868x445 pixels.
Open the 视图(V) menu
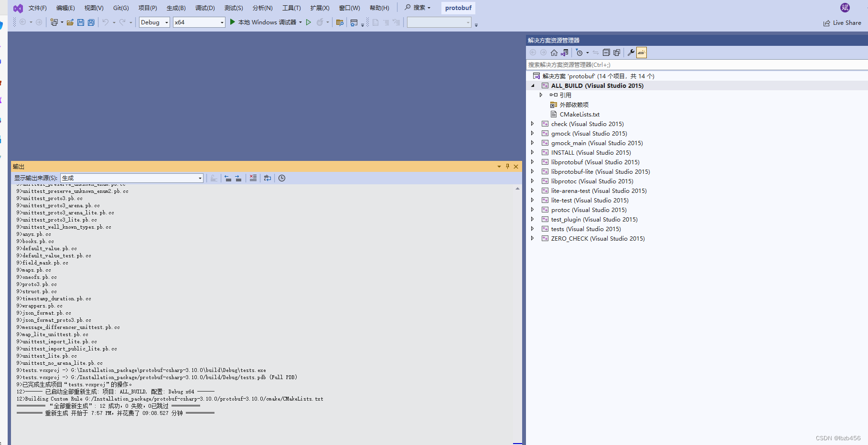[x=94, y=8]
